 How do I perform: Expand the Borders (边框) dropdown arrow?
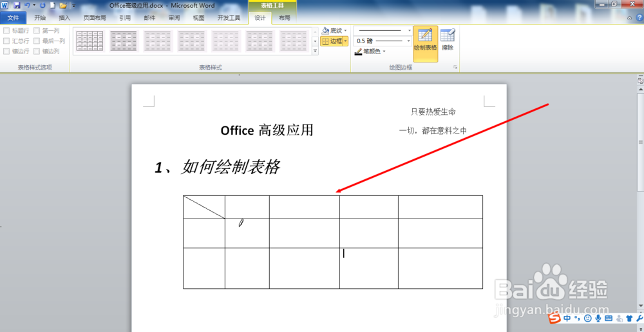(345, 41)
